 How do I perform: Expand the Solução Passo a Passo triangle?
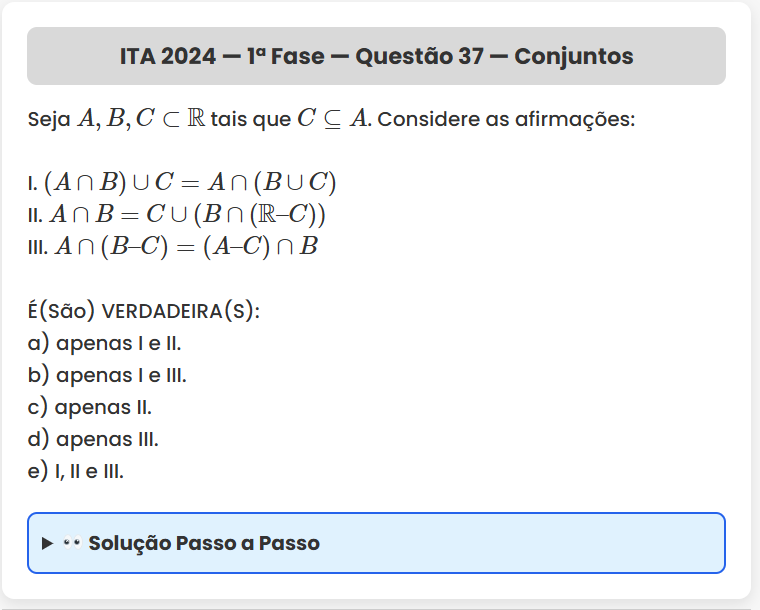47,543
